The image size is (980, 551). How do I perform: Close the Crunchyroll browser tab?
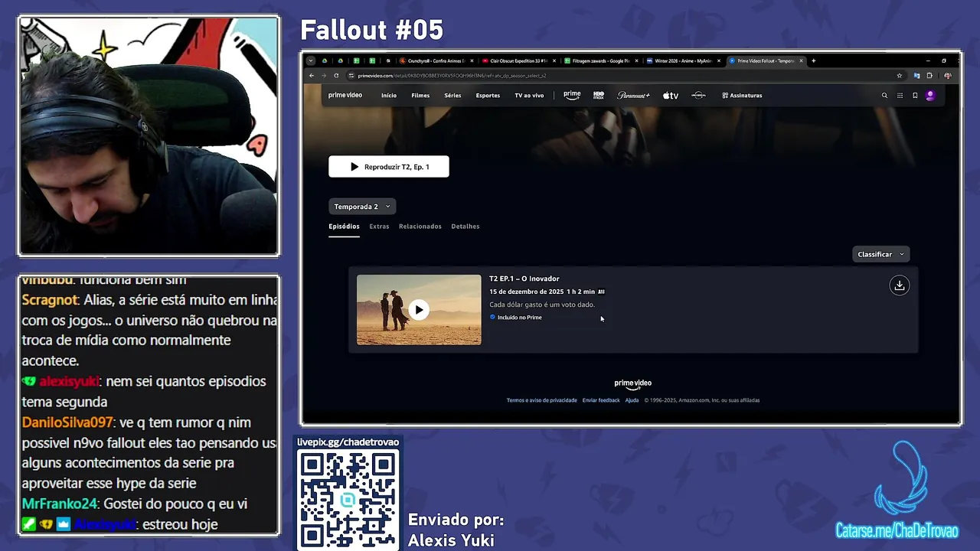pyautogui.click(x=472, y=60)
